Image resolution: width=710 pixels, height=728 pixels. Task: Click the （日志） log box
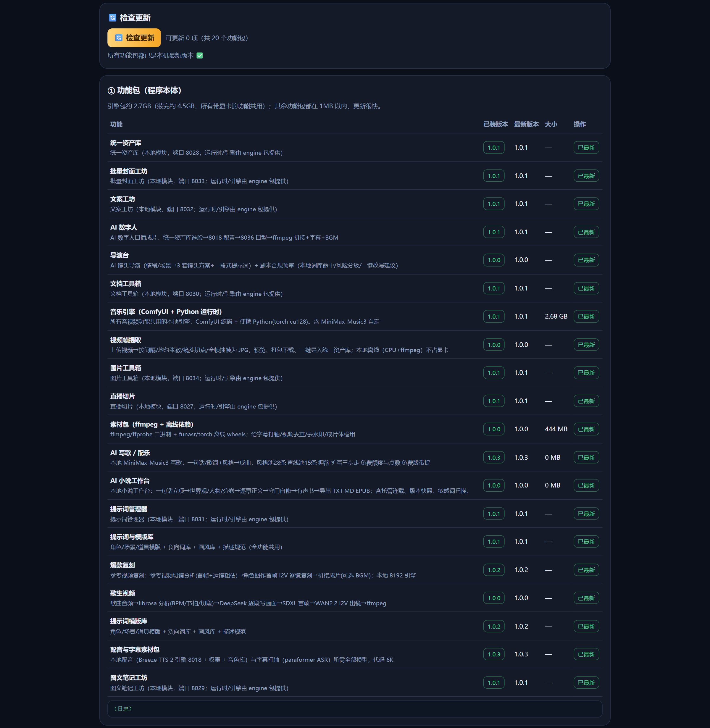pos(355,708)
